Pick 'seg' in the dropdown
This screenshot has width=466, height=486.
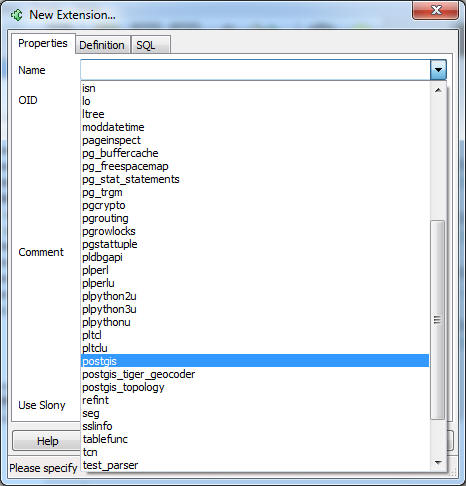point(255,413)
